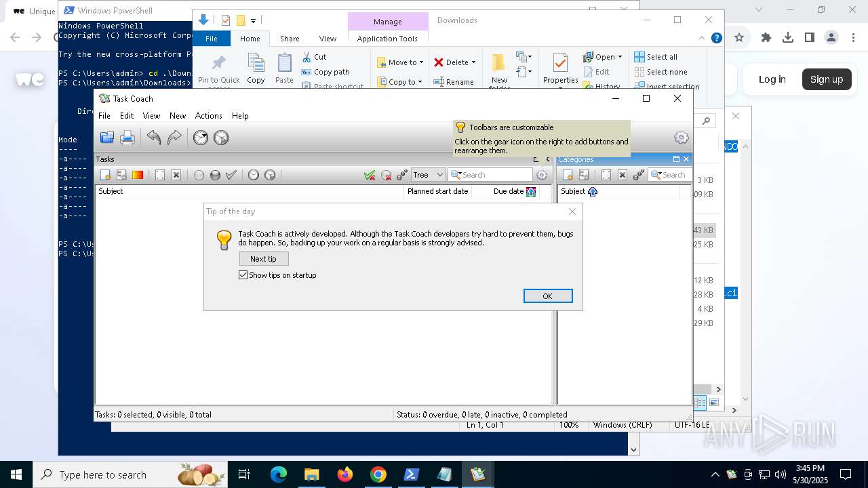Open the Tree view mode dropdown
The image size is (868, 488).
(428, 175)
